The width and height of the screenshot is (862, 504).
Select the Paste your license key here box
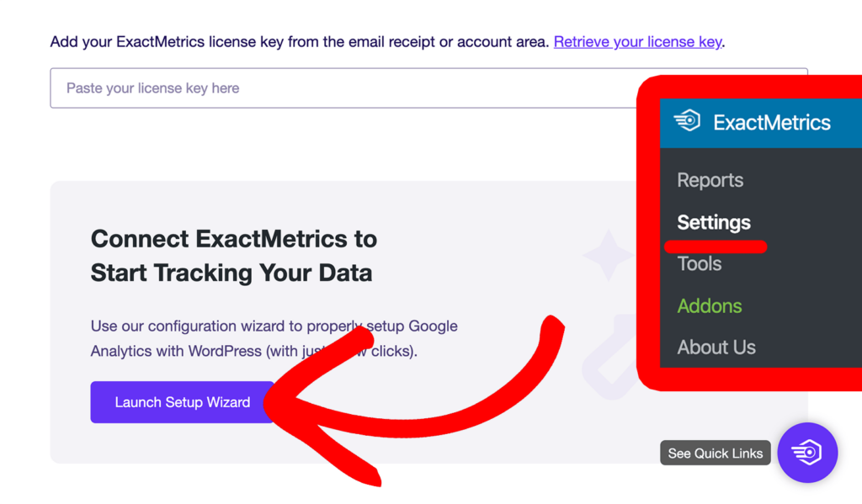click(x=337, y=88)
